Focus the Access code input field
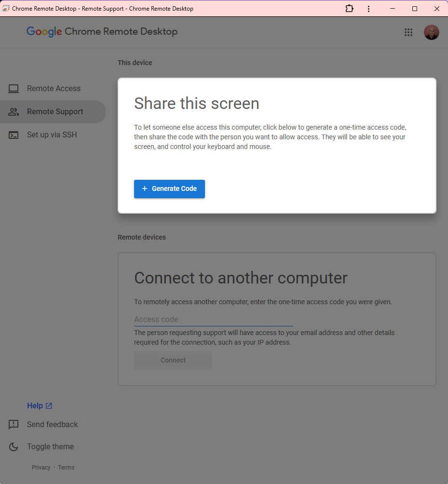Image resolution: width=448 pixels, height=484 pixels. coord(213,320)
